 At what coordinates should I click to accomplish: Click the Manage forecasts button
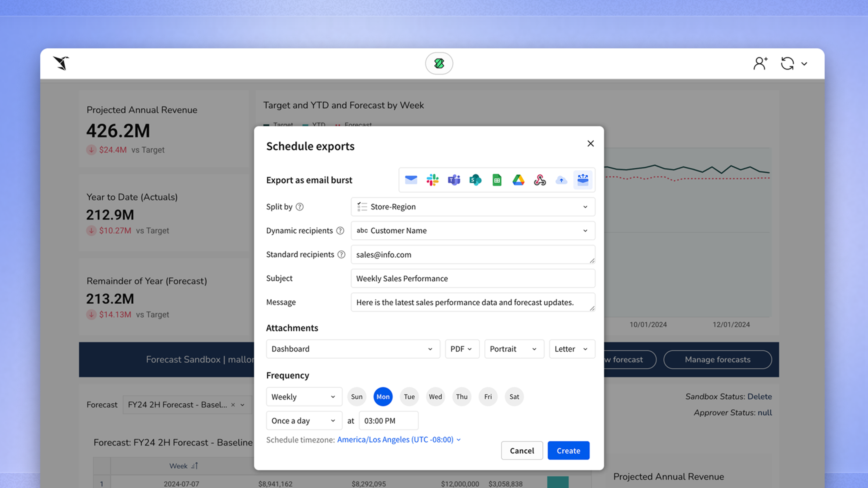(x=718, y=360)
